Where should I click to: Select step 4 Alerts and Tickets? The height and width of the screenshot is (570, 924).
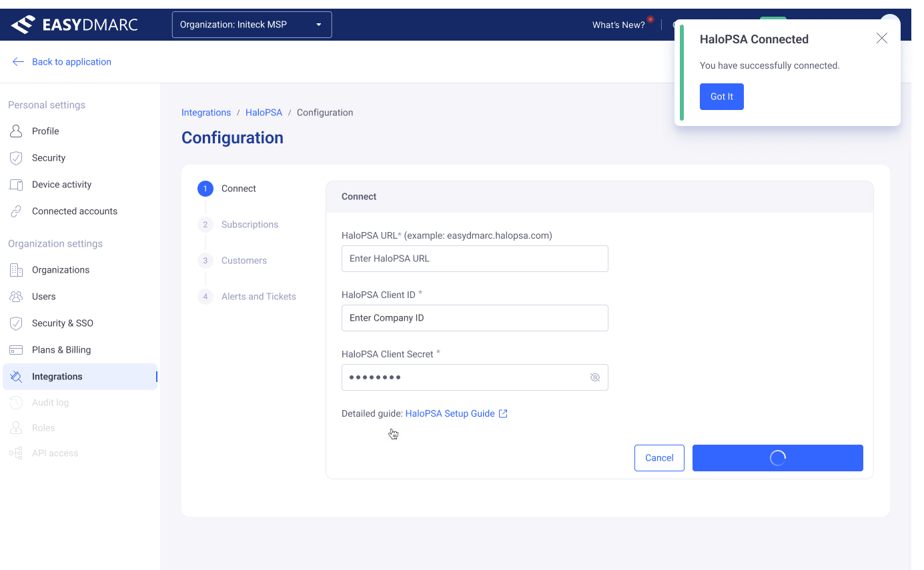[x=247, y=297]
